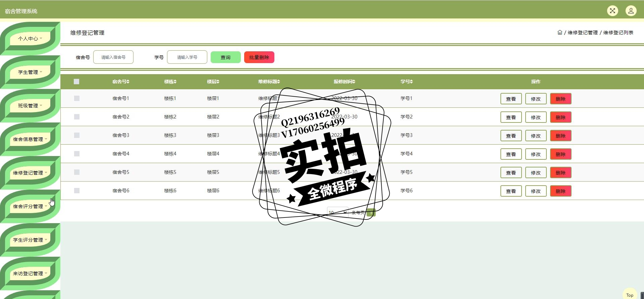View details of 宿舍号5 row
Viewport: 644px width, 299px height.
pos(511,173)
